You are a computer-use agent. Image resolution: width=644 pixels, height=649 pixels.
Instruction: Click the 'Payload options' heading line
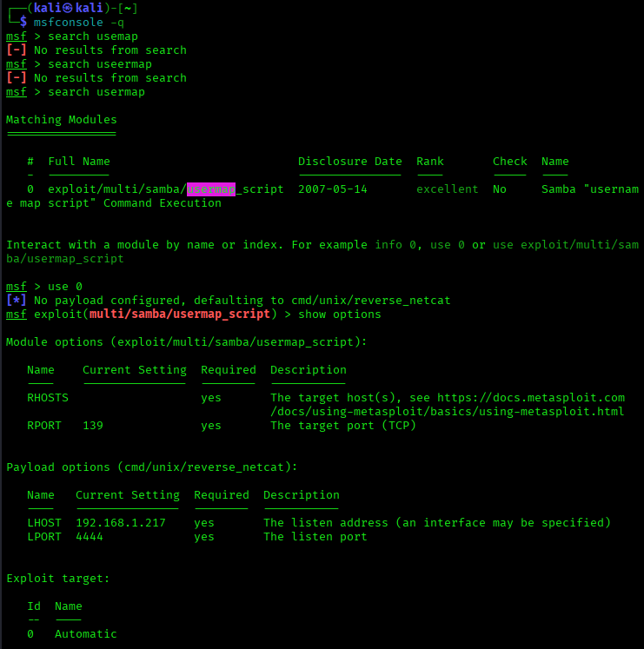[x=151, y=467]
